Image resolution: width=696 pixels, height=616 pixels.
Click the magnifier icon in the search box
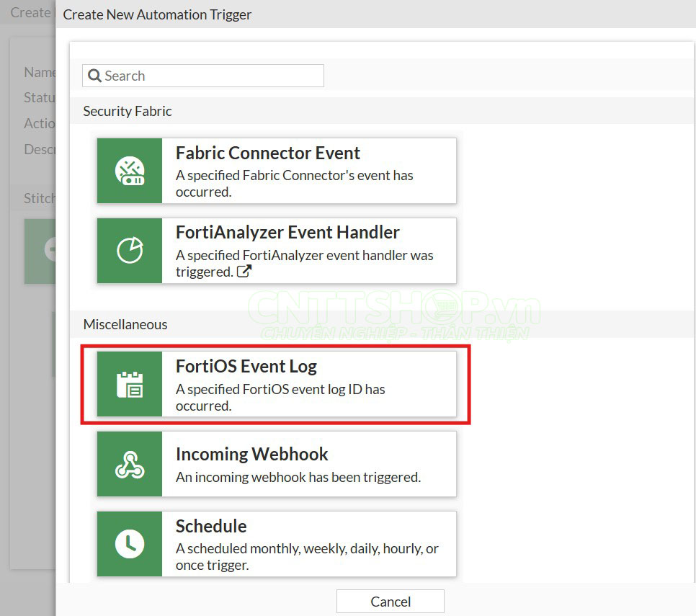(x=95, y=76)
